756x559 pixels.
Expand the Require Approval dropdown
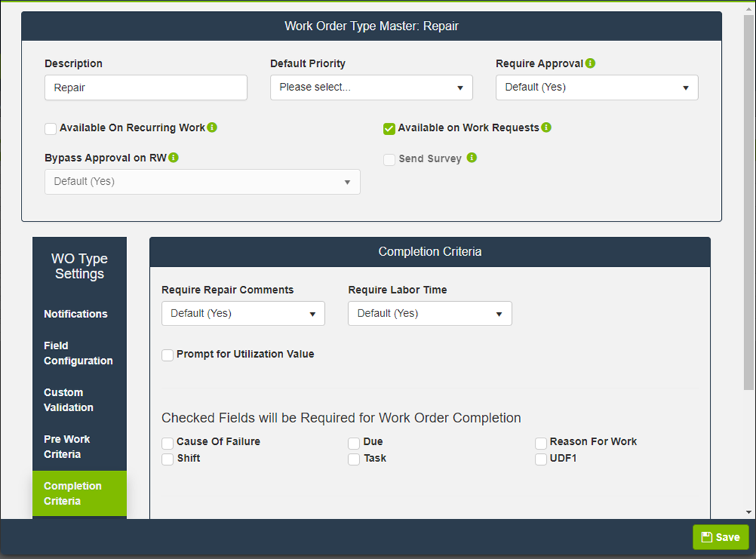coord(596,88)
